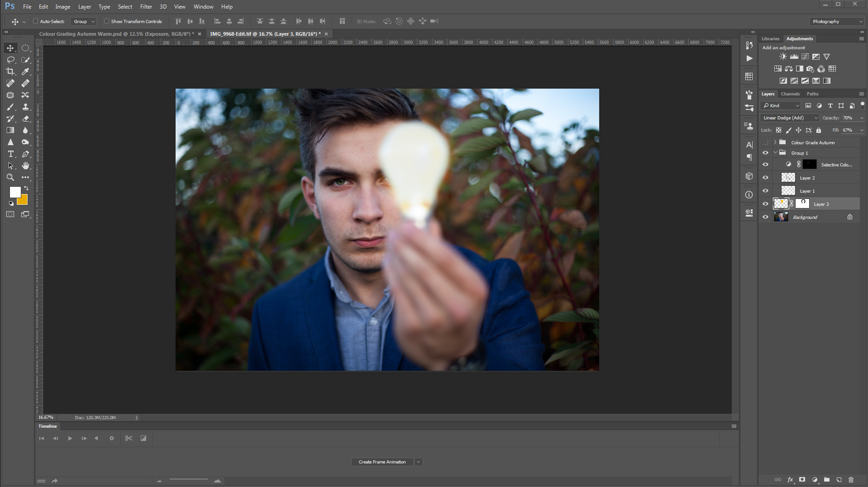Select the Hand tool
868x487 pixels.
[25, 165]
